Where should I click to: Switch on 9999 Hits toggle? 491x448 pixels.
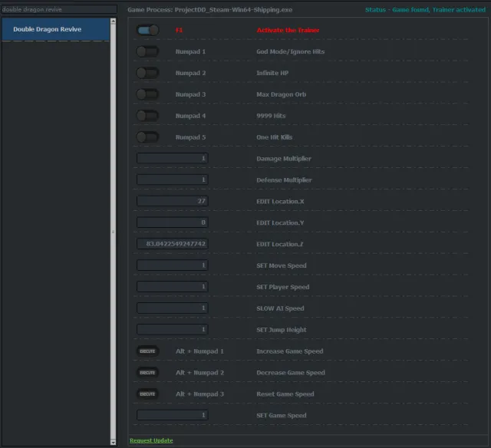(147, 116)
